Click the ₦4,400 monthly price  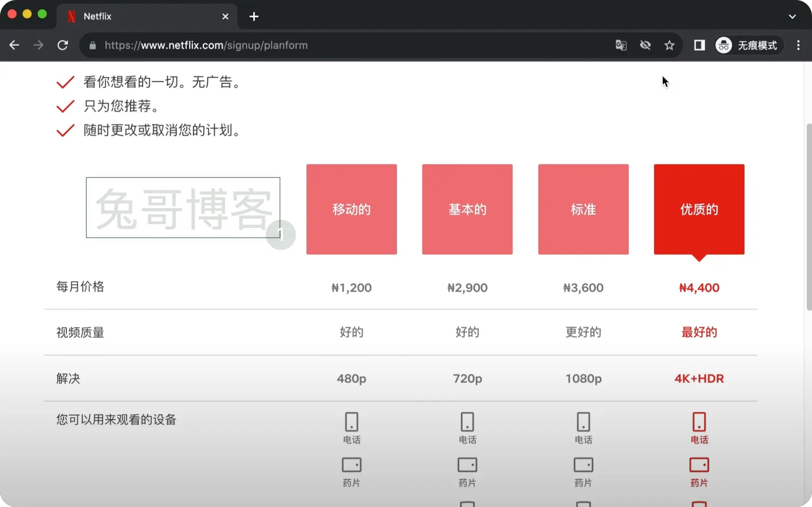(x=699, y=288)
